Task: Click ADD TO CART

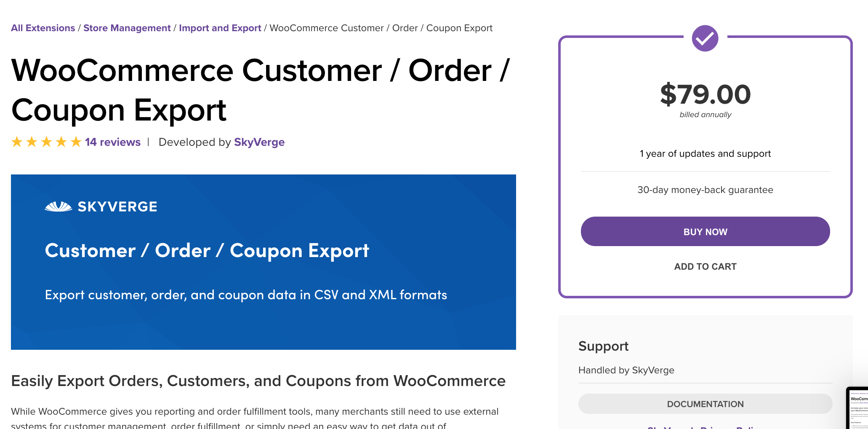Action: point(705,266)
